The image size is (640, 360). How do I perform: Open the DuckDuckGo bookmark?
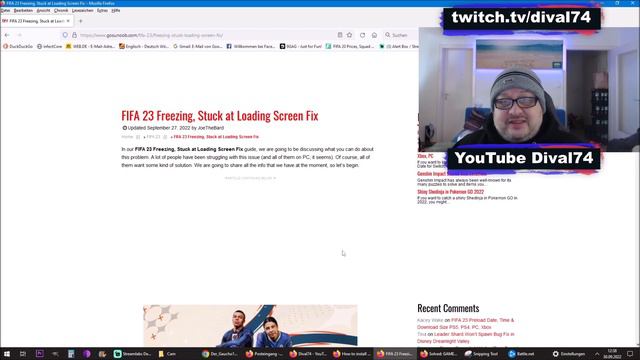18,47
